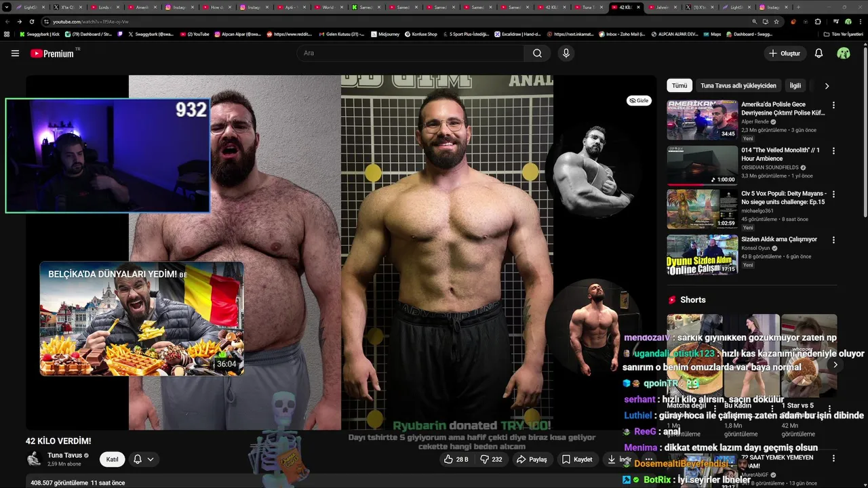This screenshot has width=868, height=488.
Task: Open Excalidraw bookmark
Action: click(x=516, y=34)
